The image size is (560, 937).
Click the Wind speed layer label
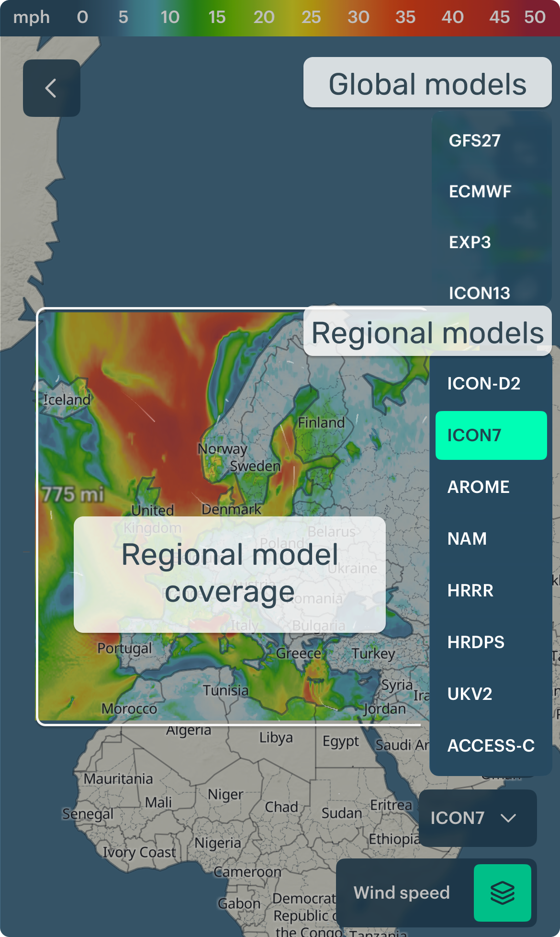402,893
